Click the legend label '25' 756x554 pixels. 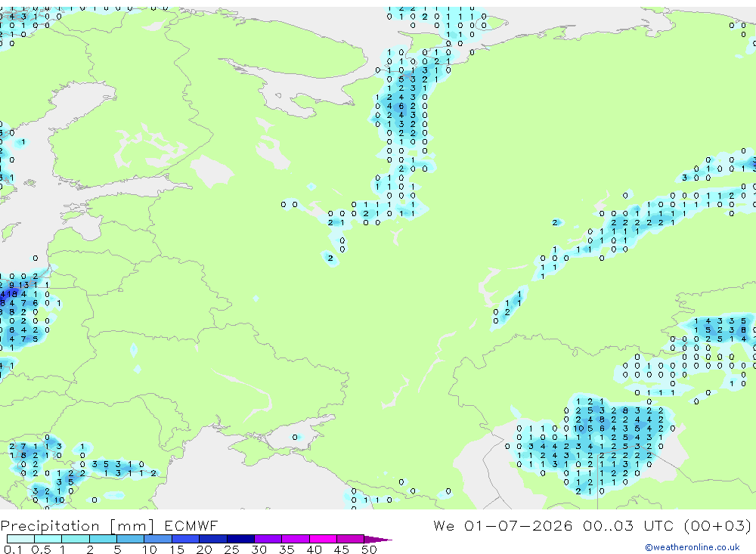point(231,549)
